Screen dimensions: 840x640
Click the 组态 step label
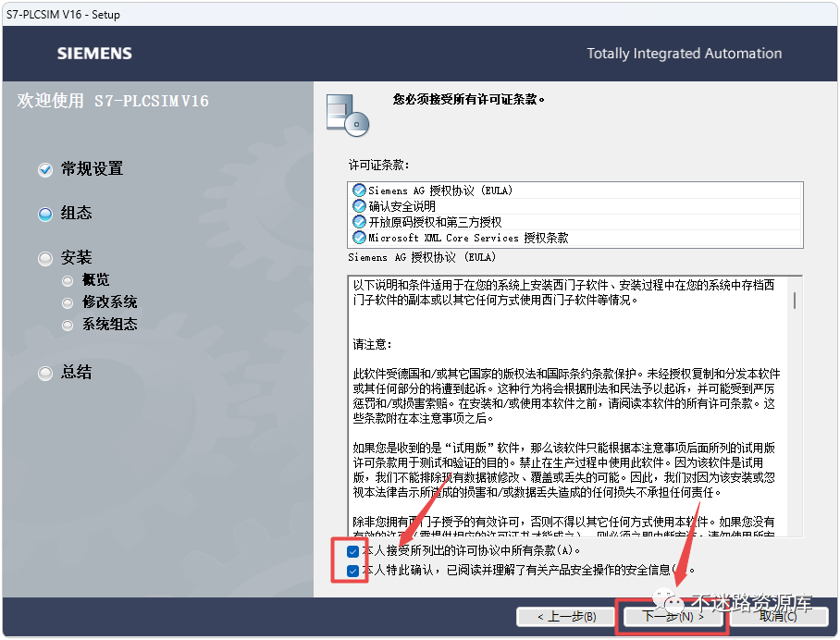coord(76,213)
